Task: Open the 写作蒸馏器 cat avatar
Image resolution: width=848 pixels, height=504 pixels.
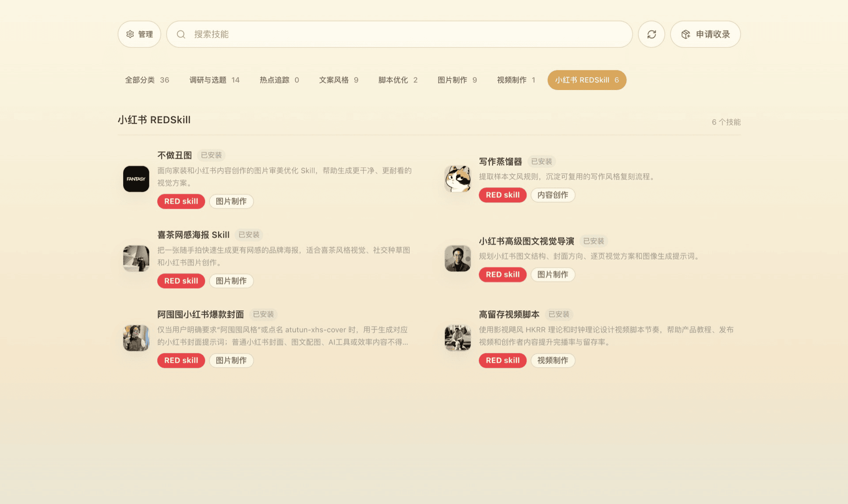Action: (458, 179)
